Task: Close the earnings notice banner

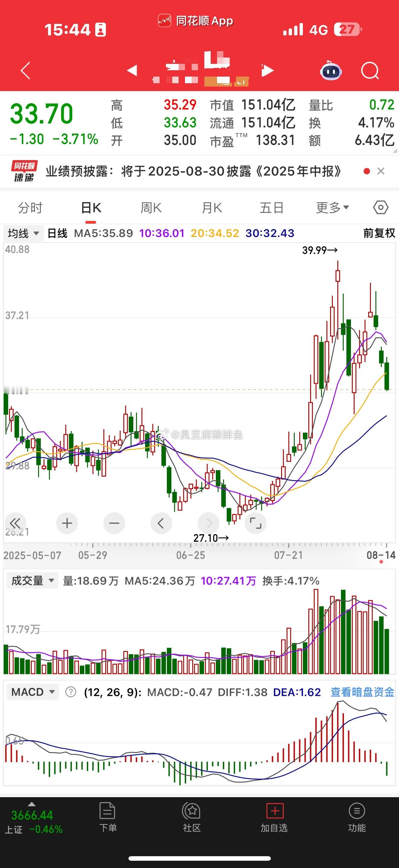Action: [x=381, y=171]
